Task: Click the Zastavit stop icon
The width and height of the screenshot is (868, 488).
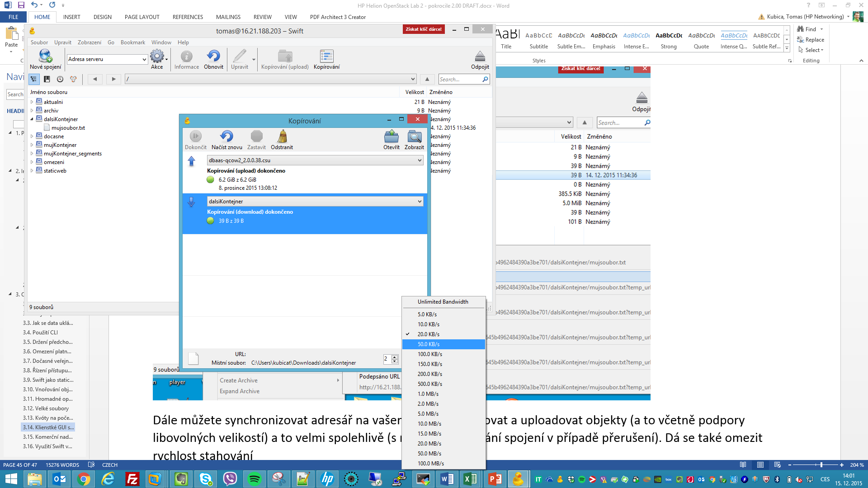Action: point(257,136)
